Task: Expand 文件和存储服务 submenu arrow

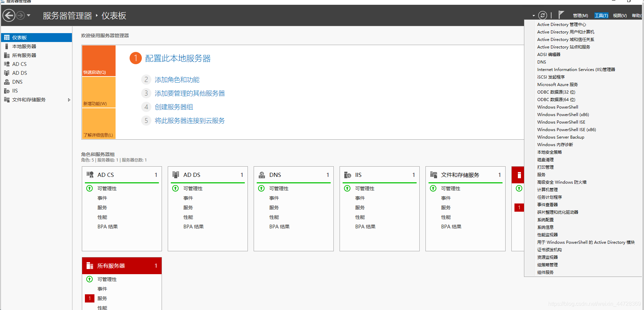Action: (69, 100)
